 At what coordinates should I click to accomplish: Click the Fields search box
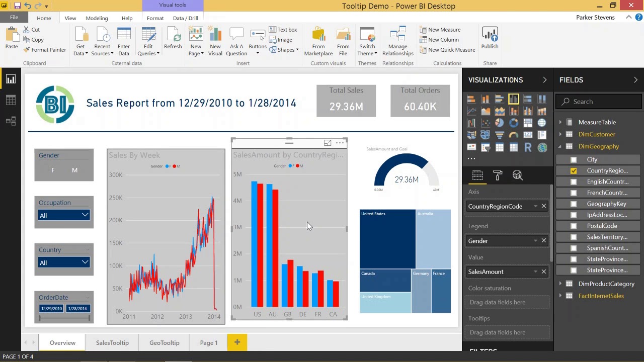pyautogui.click(x=599, y=102)
